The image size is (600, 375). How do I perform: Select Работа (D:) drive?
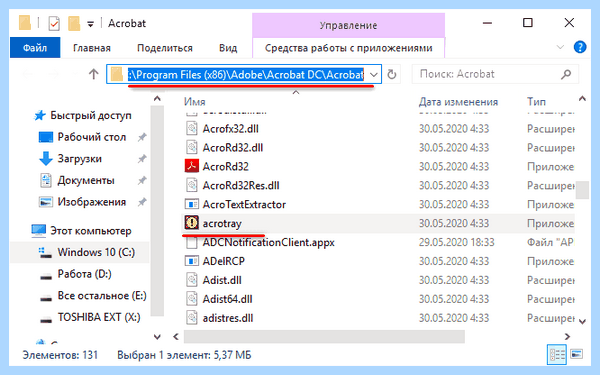pyautogui.click(x=84, y=274)
